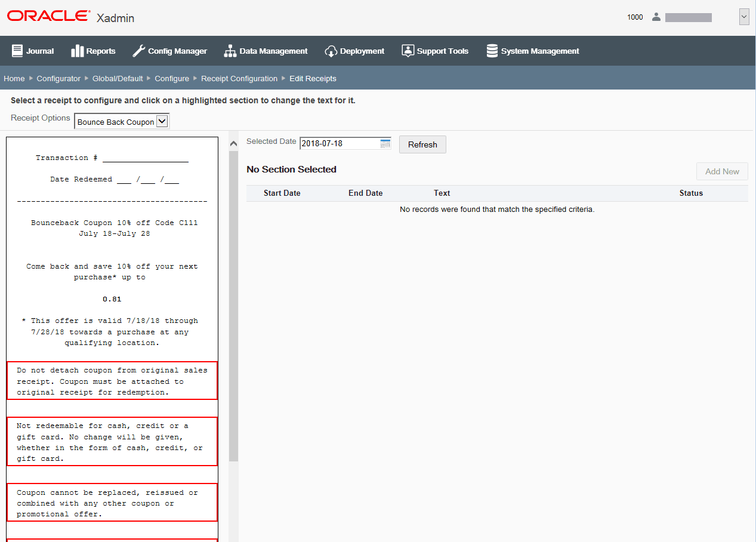Open the Receipt Options combo box arrow
756x542 pixels.
click(161, 121)
